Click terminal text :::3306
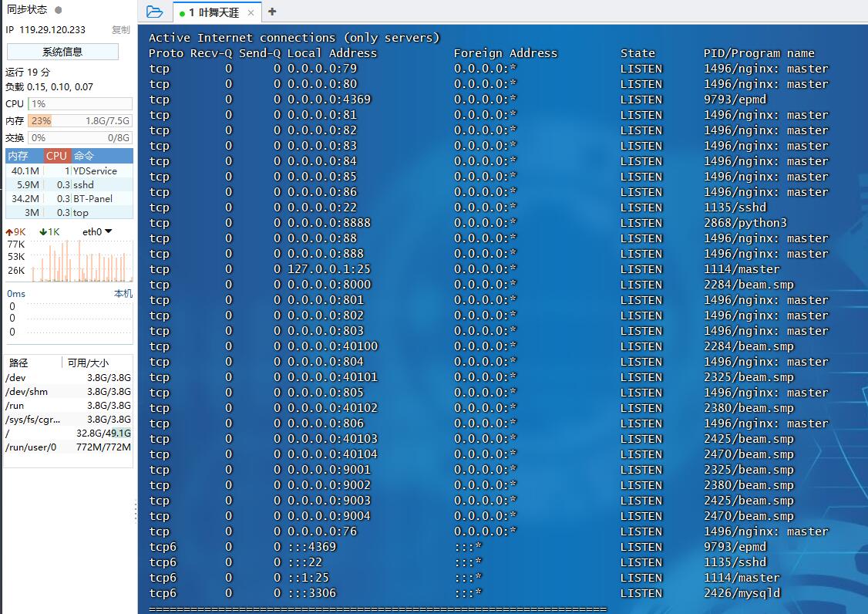This screenshot has height=614, width=868. coord(311,593)
